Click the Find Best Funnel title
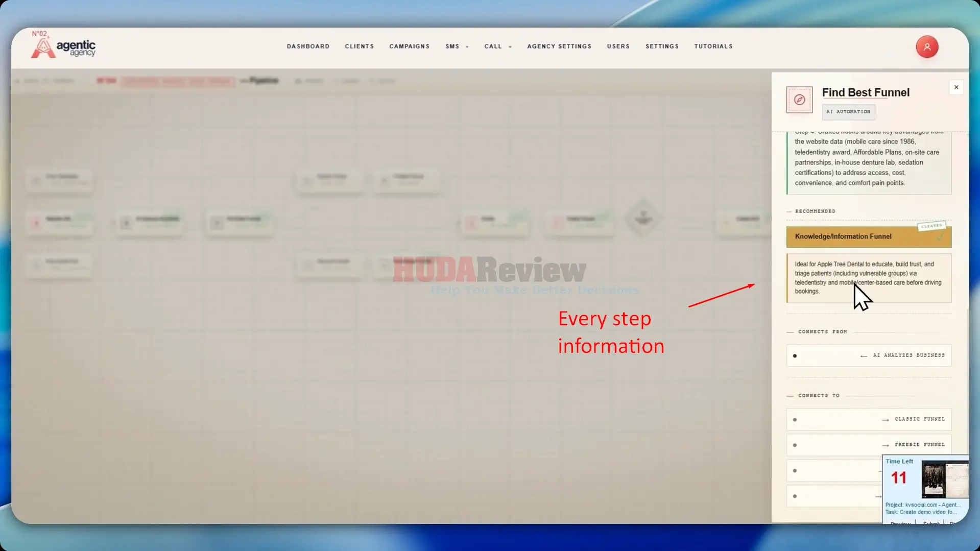The image size is (980, 551). (866, 92)
